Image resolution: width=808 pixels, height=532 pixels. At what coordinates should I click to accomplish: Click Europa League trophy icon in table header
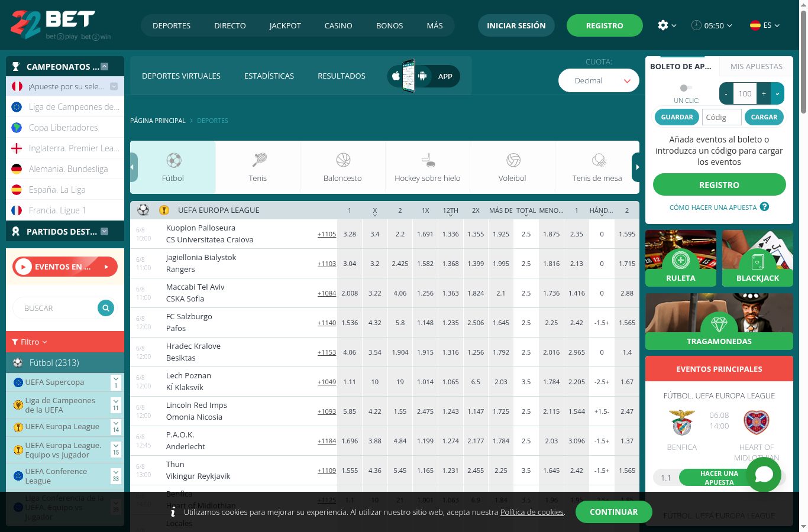pyautogui.click(x=164, y=210)
